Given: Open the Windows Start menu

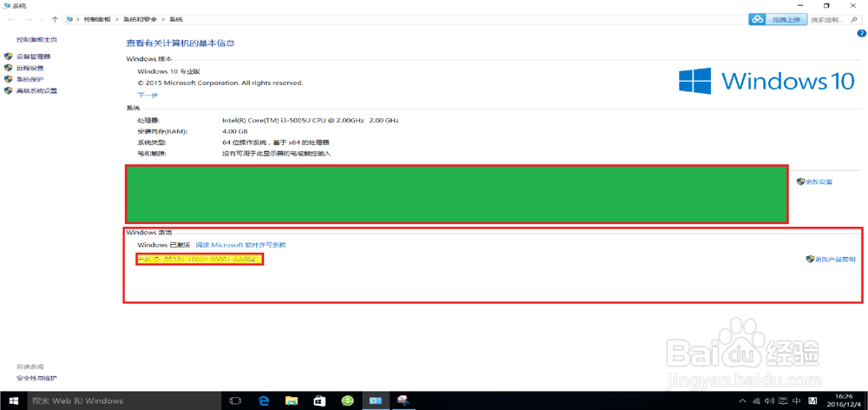Looking at the screenshot, I should (x=12, y=400).
